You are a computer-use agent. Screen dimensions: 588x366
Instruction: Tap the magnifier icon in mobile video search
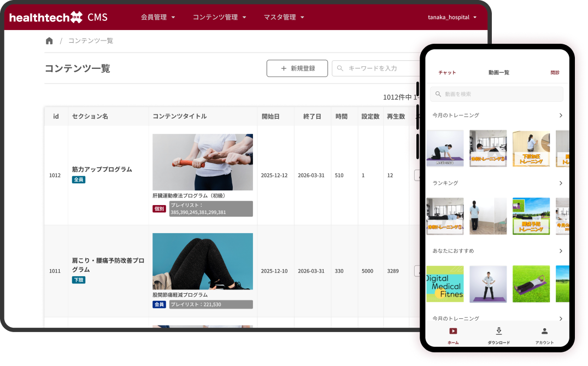click(438, 94)
